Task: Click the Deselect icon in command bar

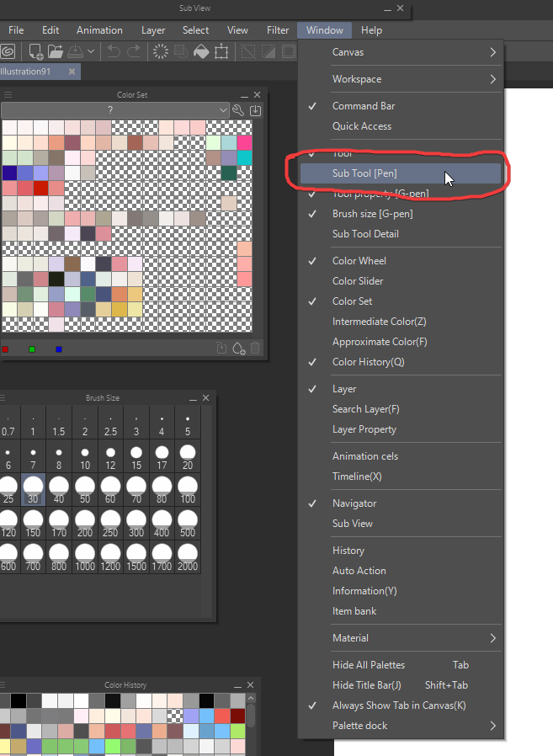Action: pyautogui.click(x=247, y=51)
